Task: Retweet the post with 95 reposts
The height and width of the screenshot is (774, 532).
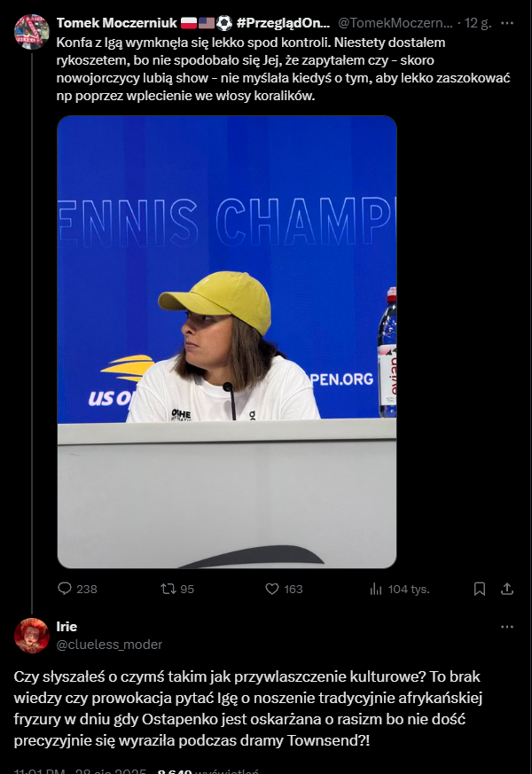Action: point(177,589)
